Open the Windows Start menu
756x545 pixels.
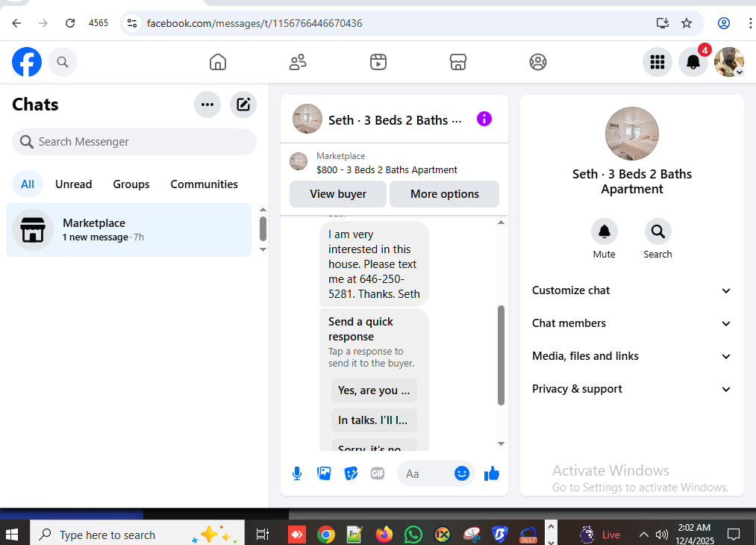[x=12, y=535]
